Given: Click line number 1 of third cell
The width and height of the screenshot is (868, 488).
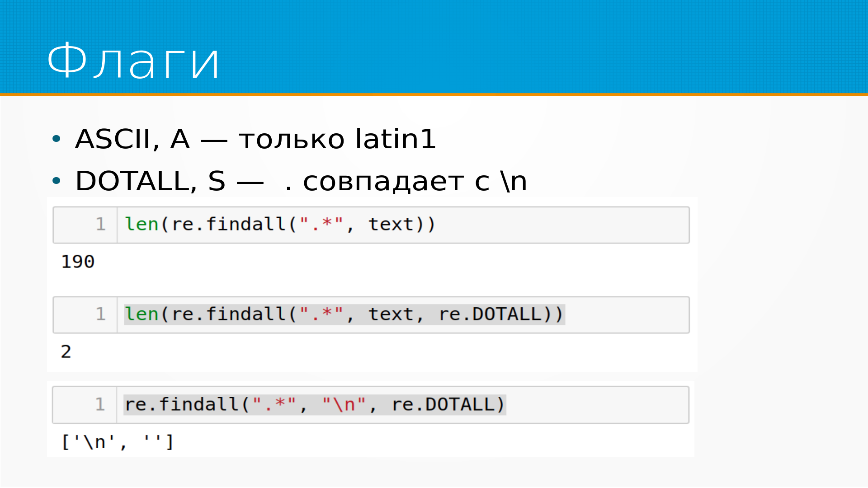Looking at the screenshot, I should point(100,404).
